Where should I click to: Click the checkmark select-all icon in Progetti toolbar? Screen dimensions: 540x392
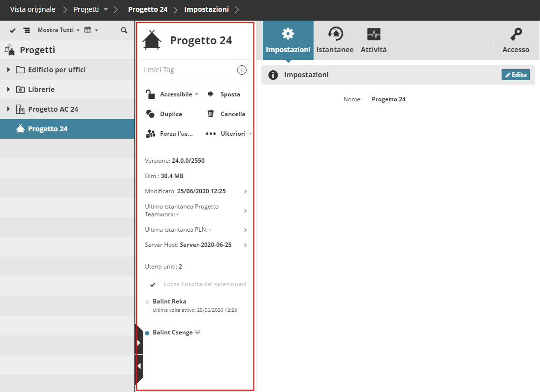click(13, 30)
